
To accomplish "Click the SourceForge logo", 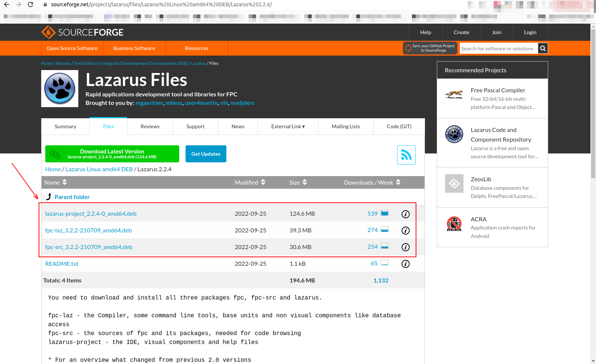I will pyautogui.click(x=82, y=32).
